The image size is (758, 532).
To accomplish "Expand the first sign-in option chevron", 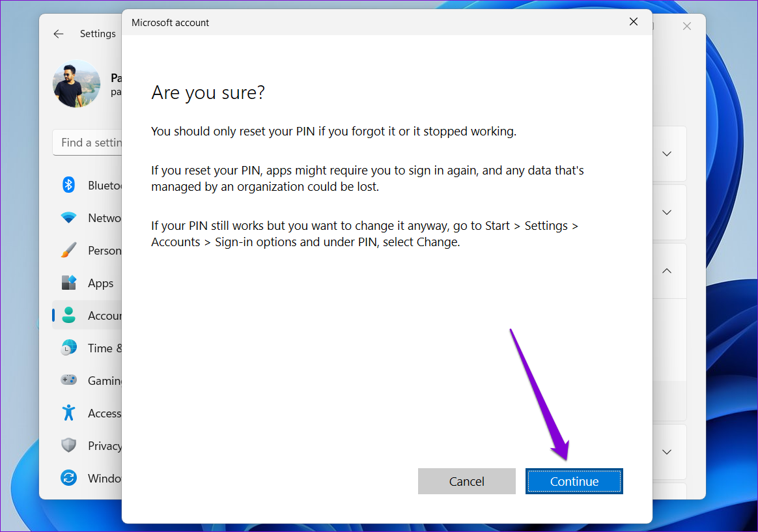I will click(667, 154).
